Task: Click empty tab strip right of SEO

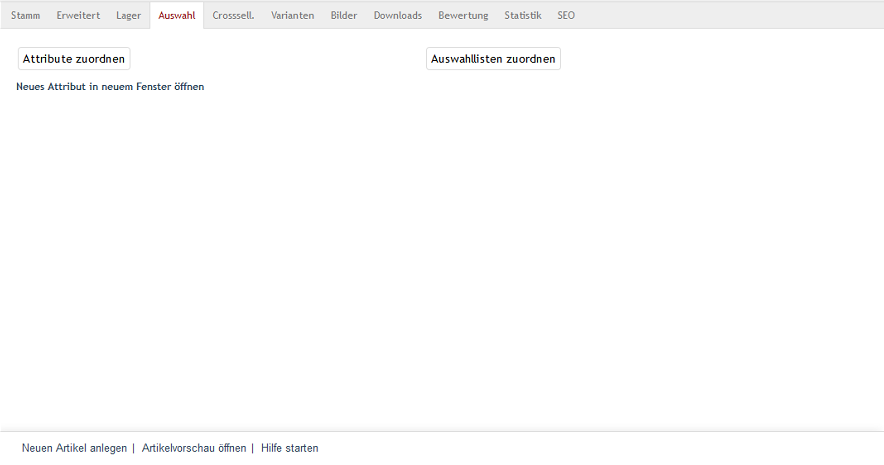Action: (x=730, y=16)
